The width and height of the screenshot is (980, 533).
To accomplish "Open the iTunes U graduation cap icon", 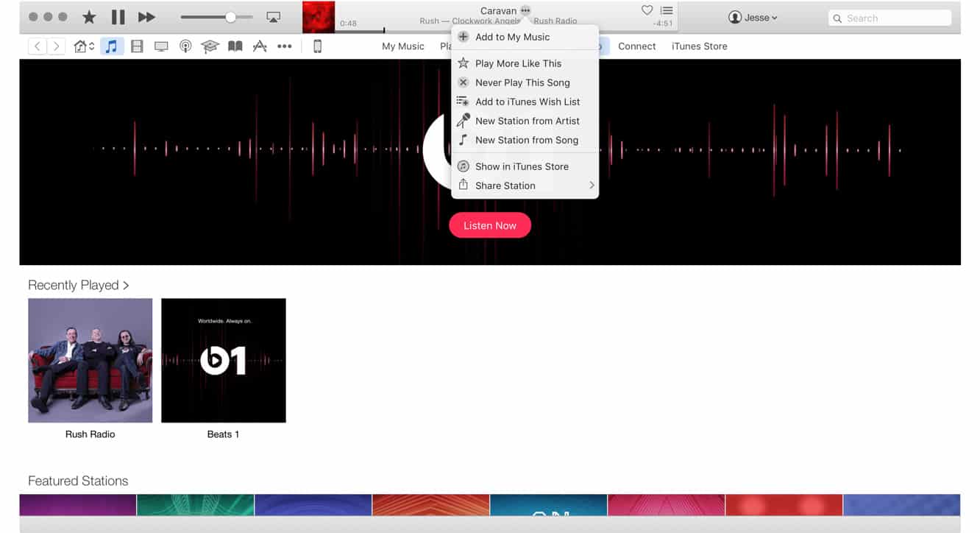I will [x=210, y=46].
